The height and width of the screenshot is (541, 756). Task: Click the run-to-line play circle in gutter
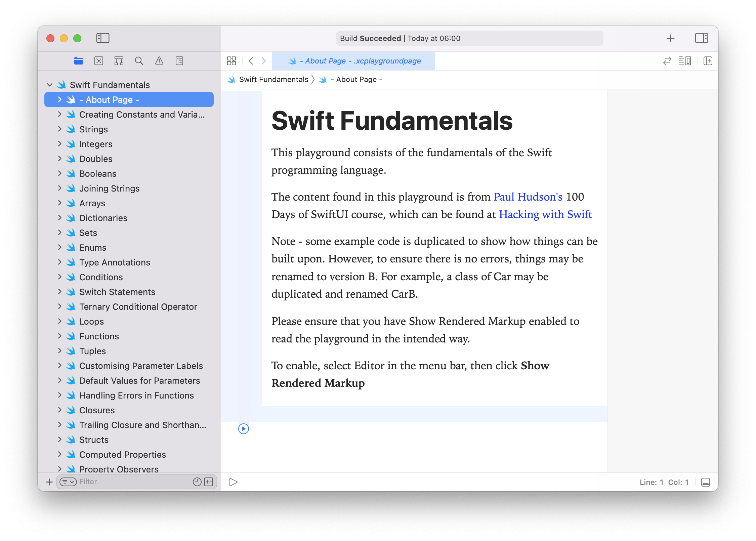(244, 429)
